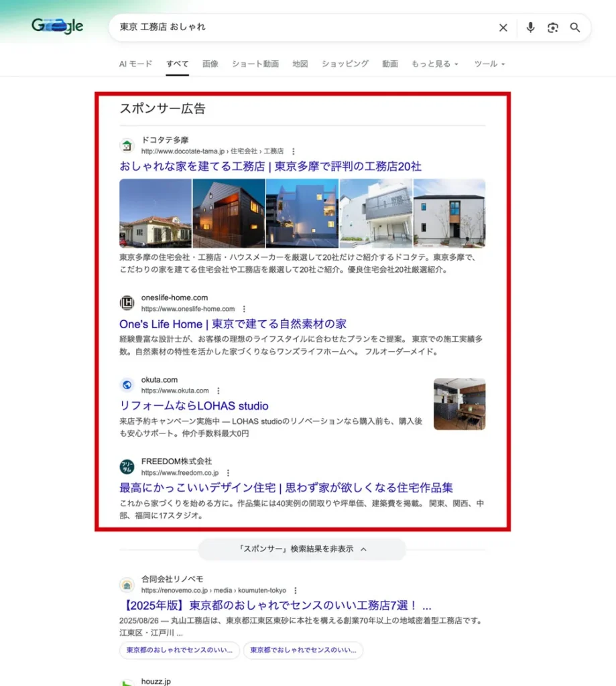Image resolution: width=616 pixels, height=686 pixels.
Task: Click the LOHAS studio interior thumbnail
Action: (x=459, y=404)
